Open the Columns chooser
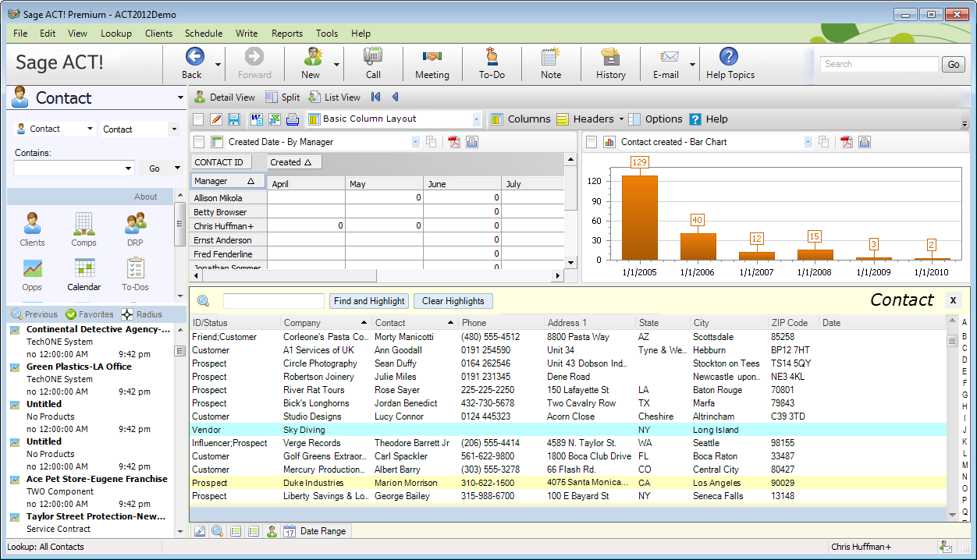The height and width of the screenshot is (560, 977). pyautogui.click(x=520, y=119)
